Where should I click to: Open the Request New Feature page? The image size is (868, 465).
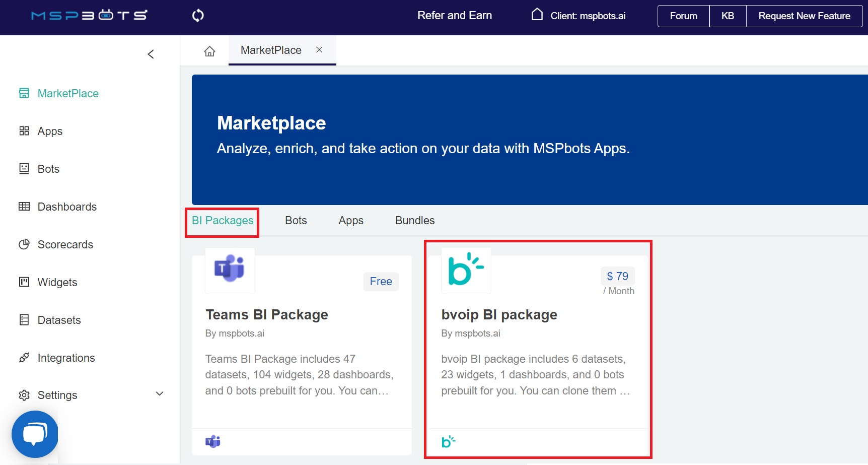click(x=804, y=16)
